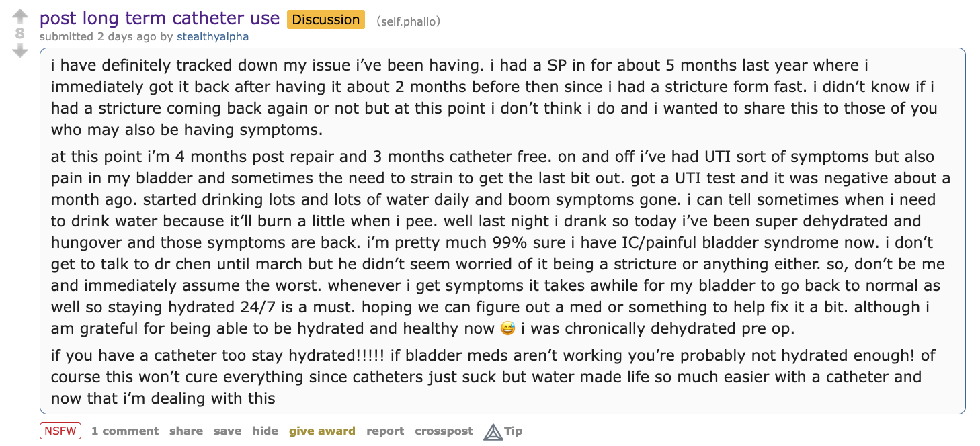The image size is (980, 446).
Task: Crosspost this submission
Action: (444, 431)
